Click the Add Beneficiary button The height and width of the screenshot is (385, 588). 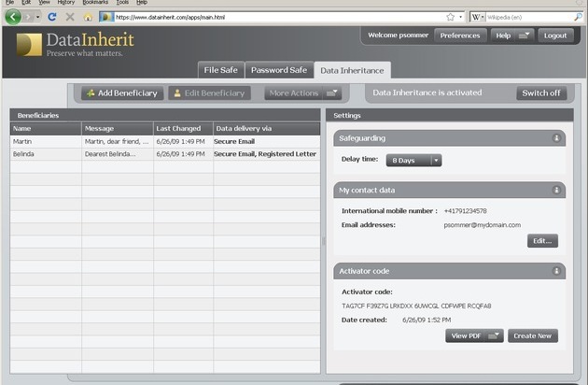tap(121, 93)
